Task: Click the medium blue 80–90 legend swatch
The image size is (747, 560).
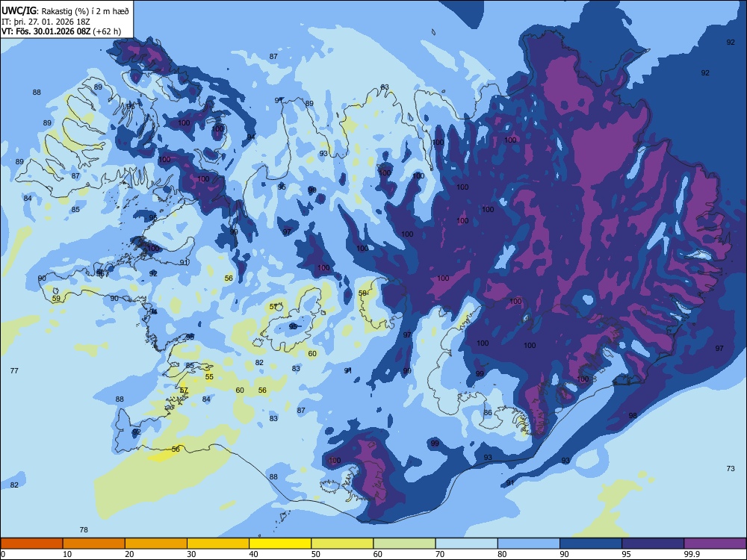Action: [x=529, y=544]
